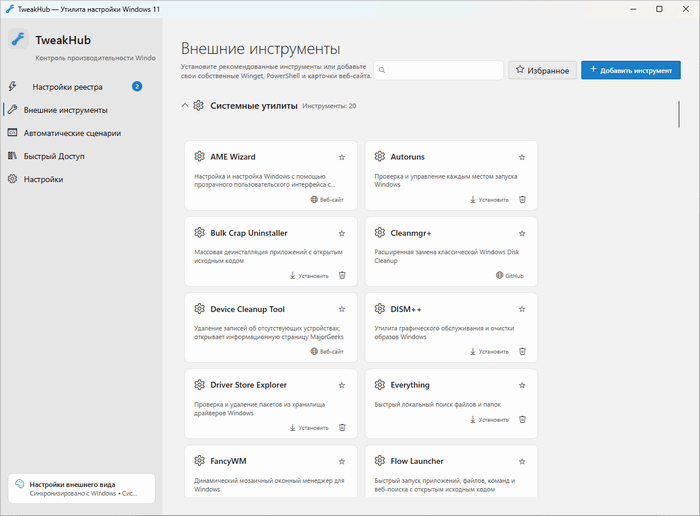The image size is (700, 516).
Task: Install Bulk Crap Uninstaller via Установить
Action: (x=309, y=275)
